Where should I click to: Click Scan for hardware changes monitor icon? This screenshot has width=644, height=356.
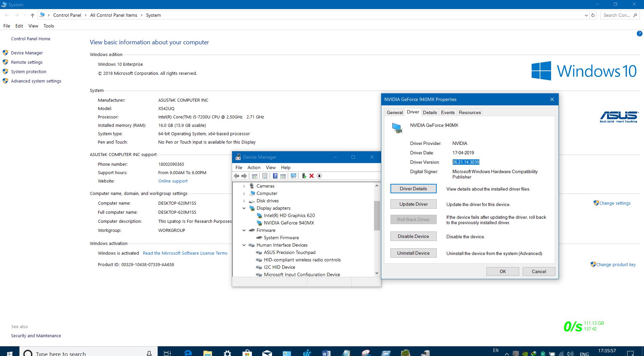tap(293, 176)
